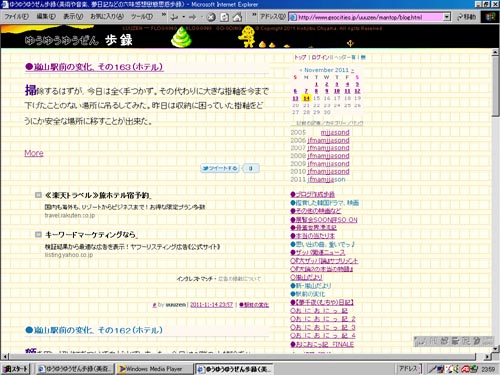
Task: Expand hidden toolbar buttons chevron next to ツール
Action: [164, 15]
